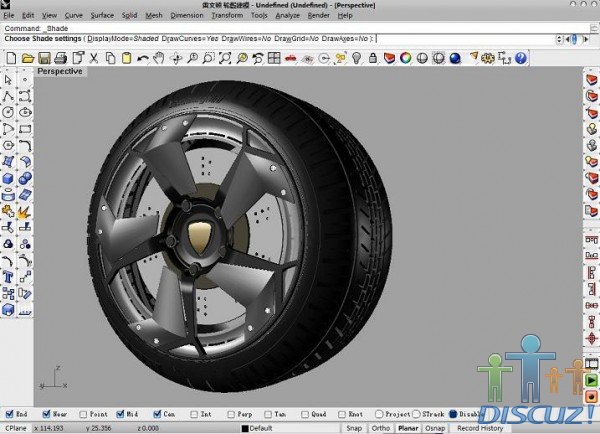Open the Surface menu

point(102,15)
